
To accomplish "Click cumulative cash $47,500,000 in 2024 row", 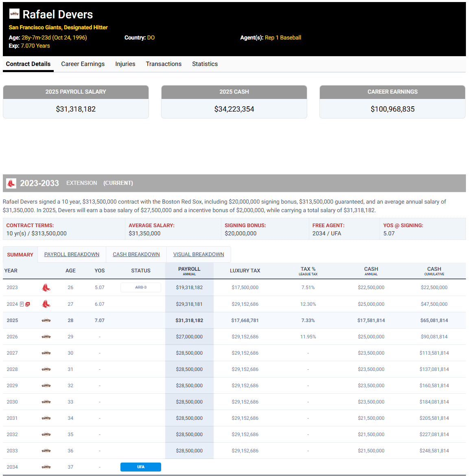I will point(434,304).
